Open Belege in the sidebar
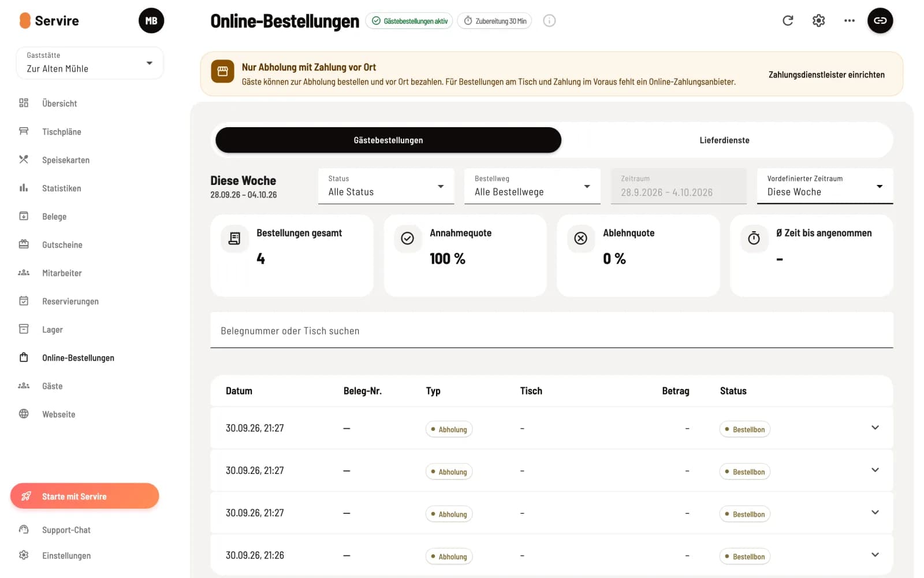This screenshot has width=924, height=578. point(54,217)
